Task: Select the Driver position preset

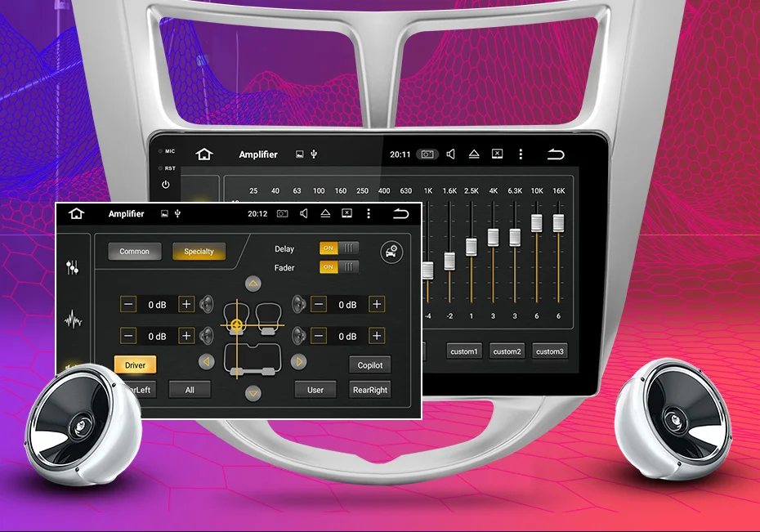Action: coord(135,365)
